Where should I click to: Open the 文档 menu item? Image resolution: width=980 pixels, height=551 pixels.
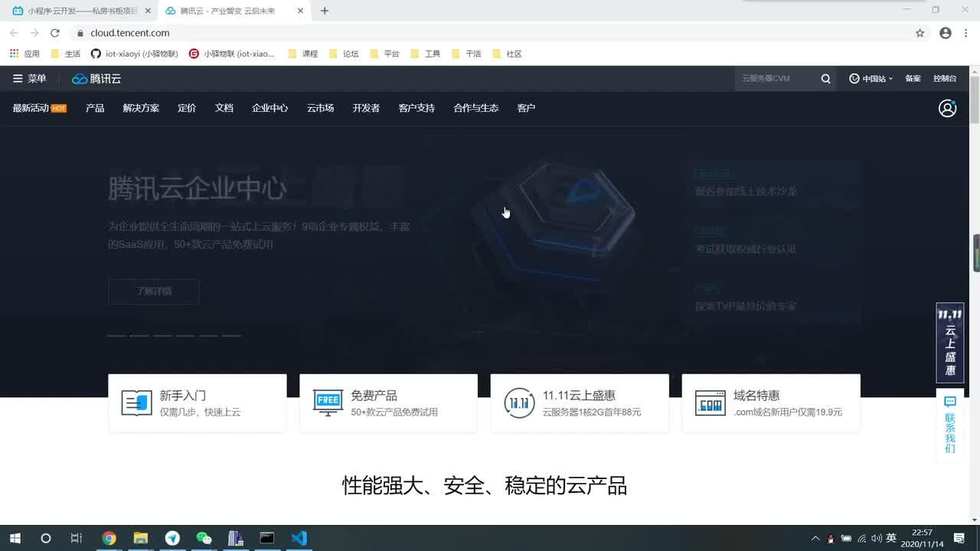pos(224,108)
